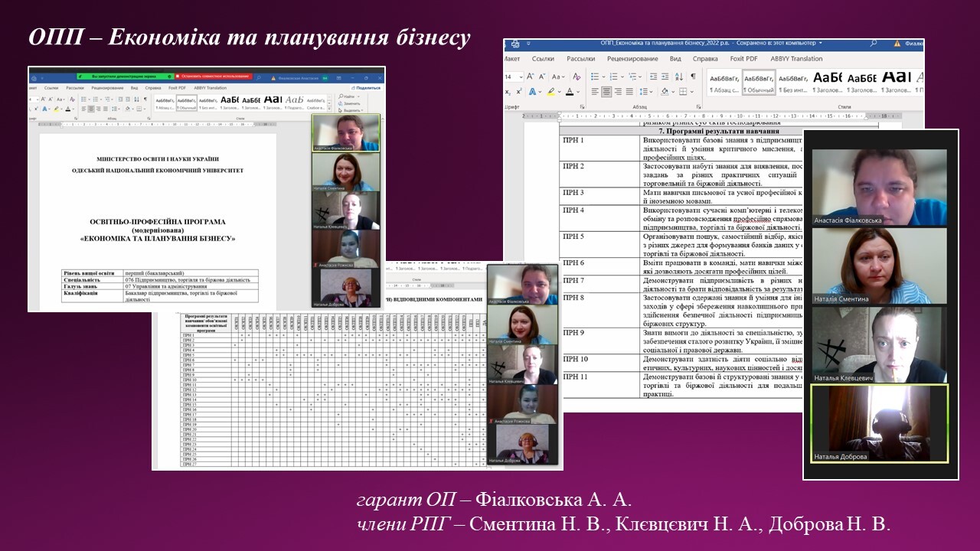Click Increase Indent in the large right Word window
This screenshot has height=551, width=980.
click(665, 77)
